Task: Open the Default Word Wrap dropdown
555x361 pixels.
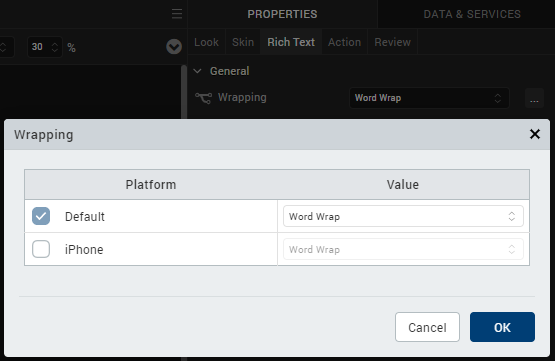Action: point(403,216)
